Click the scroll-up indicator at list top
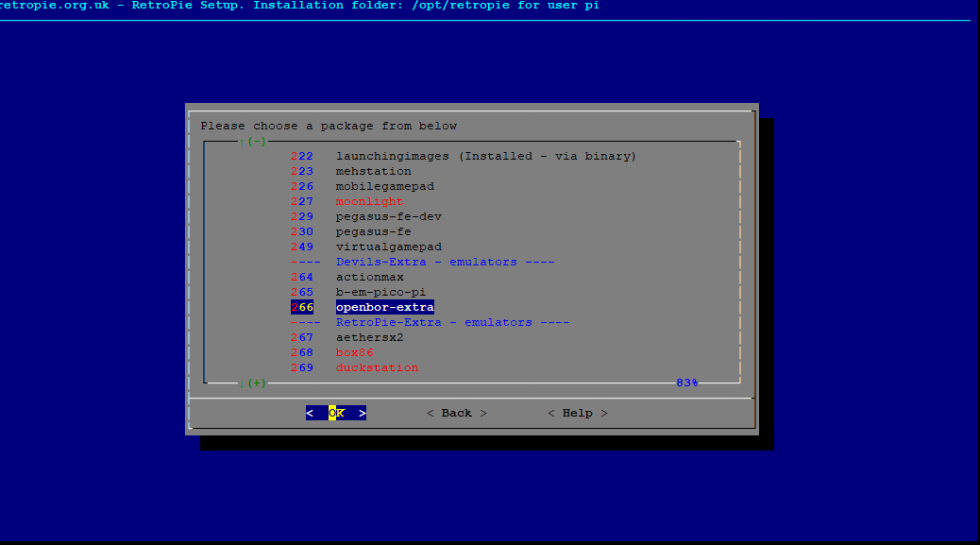Viewport: 980px width, 545px height. (x=252, y=142)
